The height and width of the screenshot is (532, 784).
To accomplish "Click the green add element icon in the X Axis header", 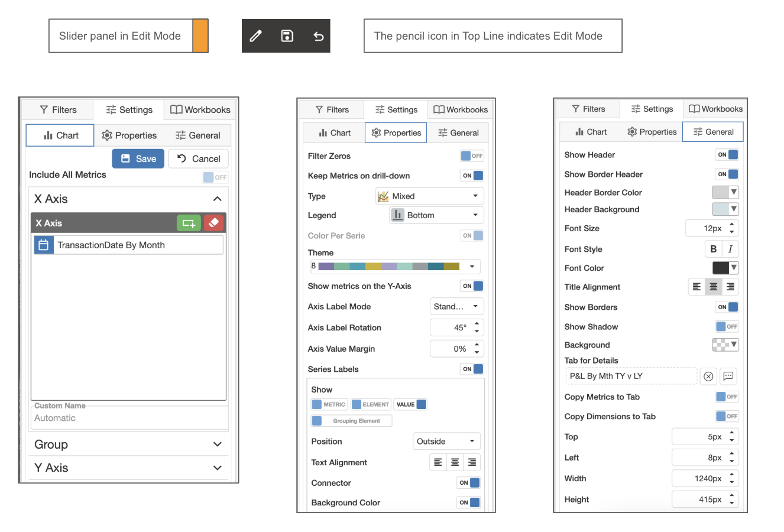I will click(x=189, y=223).
